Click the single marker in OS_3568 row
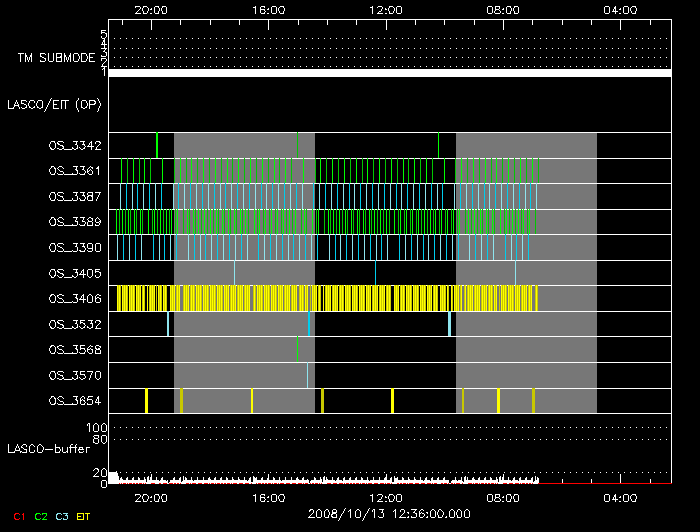This screenshot has width=700, height=532. point(298,349)
